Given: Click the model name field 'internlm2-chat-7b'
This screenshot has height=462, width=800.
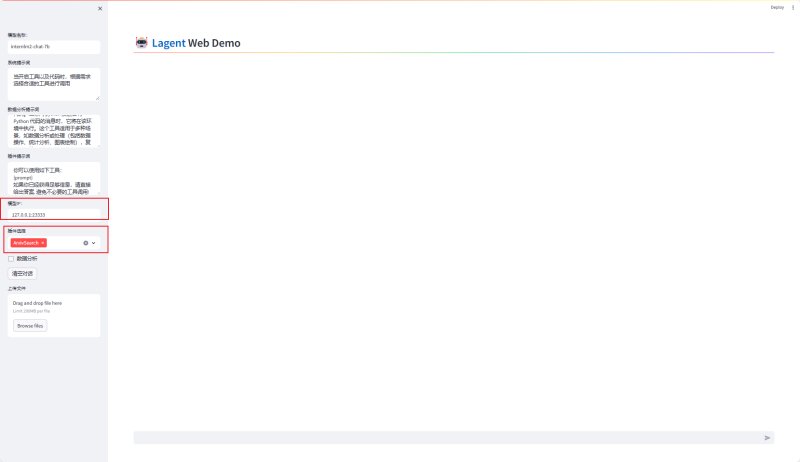Looking at the screenshot, I should tap(54, 46).
